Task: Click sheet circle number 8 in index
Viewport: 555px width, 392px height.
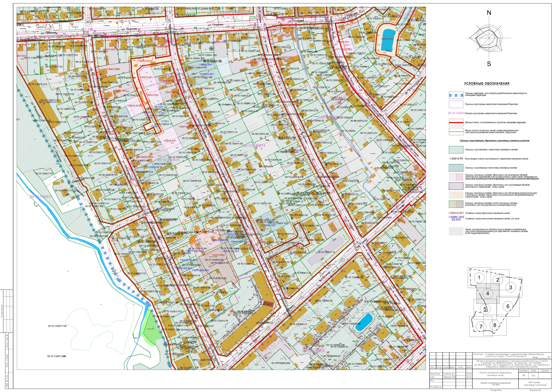Action: 495,325
